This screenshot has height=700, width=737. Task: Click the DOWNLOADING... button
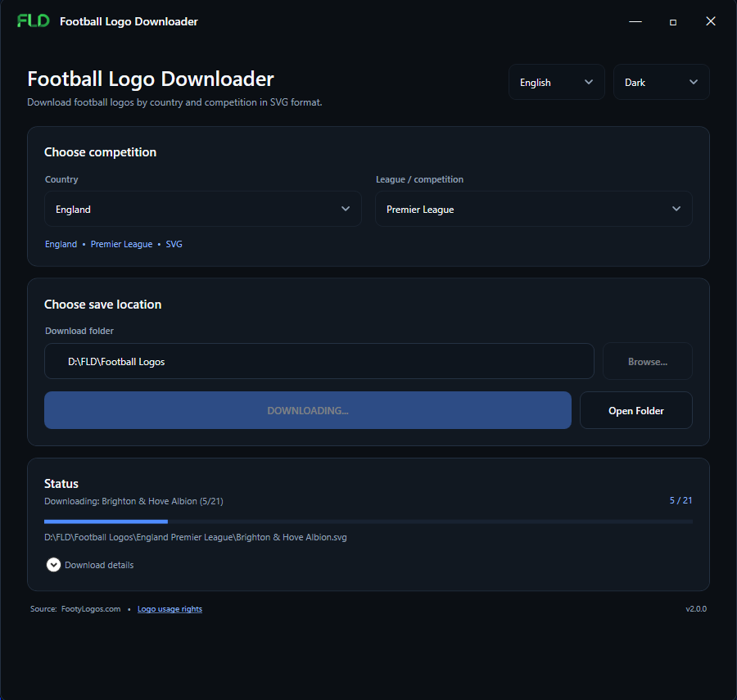point(308,411)
